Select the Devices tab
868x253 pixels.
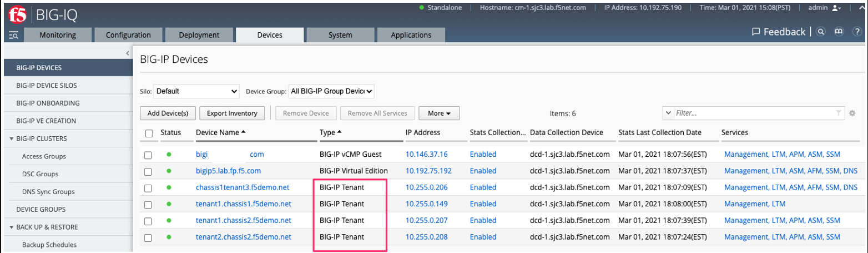tap(270, 35)
